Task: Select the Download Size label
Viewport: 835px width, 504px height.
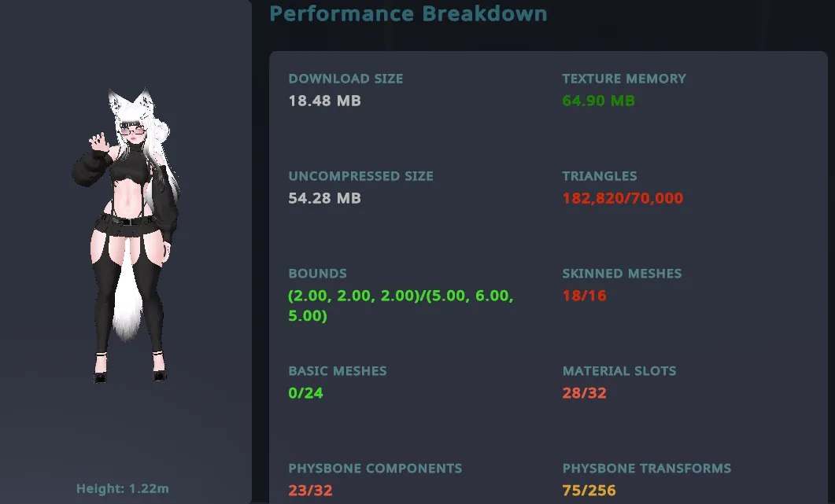Action: click(x=345, y=79)
